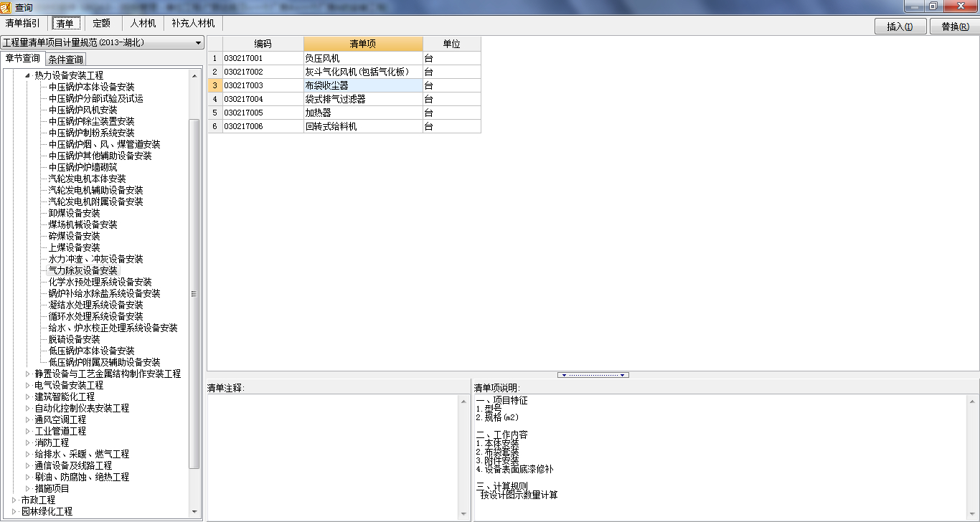This screenshot has width=980, height=522.
Task: Expand the 消防工程 node
Action: coord(28,442)
